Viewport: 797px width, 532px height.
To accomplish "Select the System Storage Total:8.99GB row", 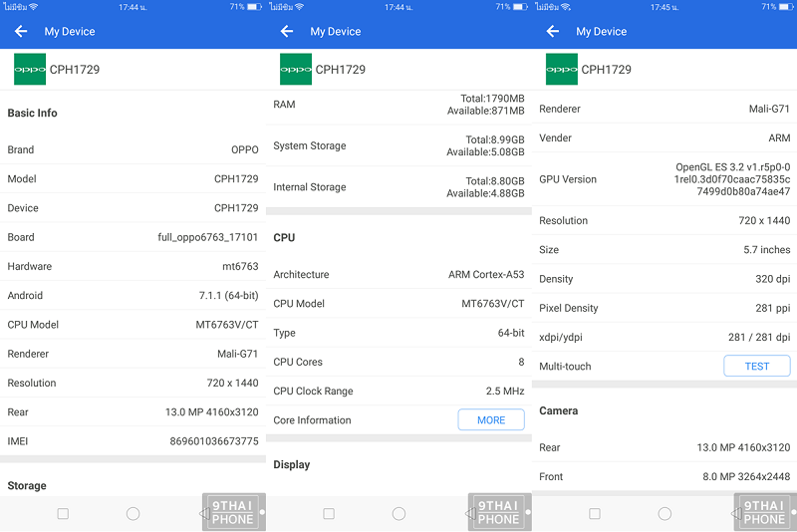I will click(x=398, y=145).
